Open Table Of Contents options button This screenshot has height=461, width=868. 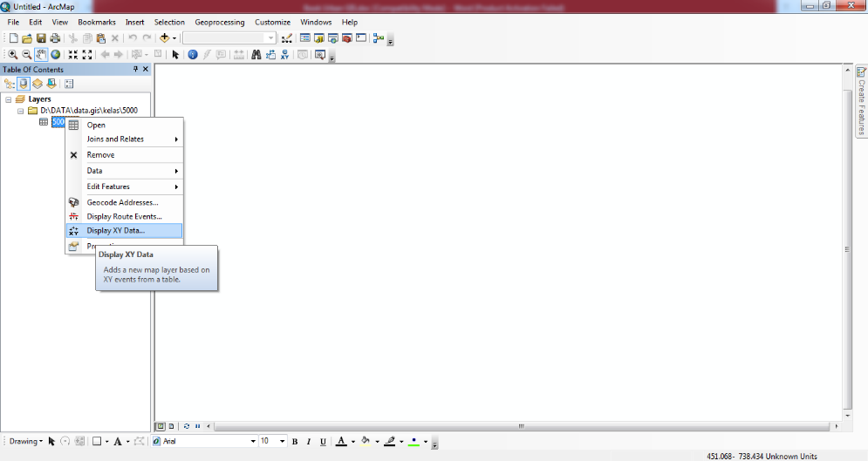pos(69,84)
